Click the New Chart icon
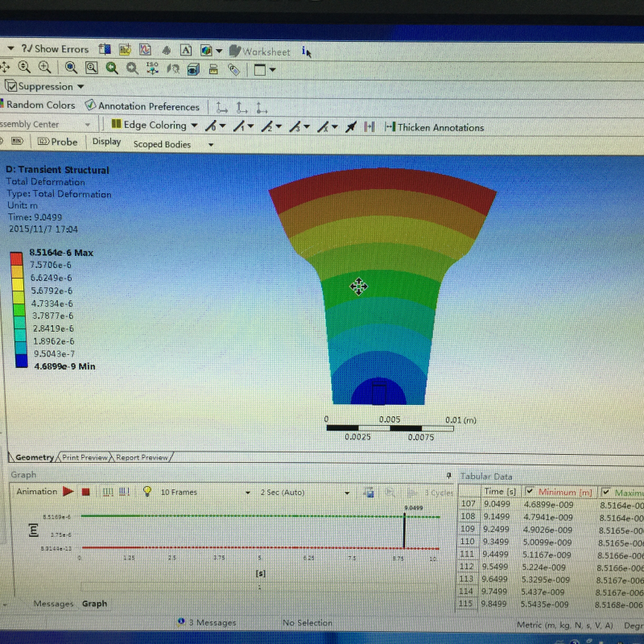Viewport: 644px width, 644px height. (x=145, y=50)
